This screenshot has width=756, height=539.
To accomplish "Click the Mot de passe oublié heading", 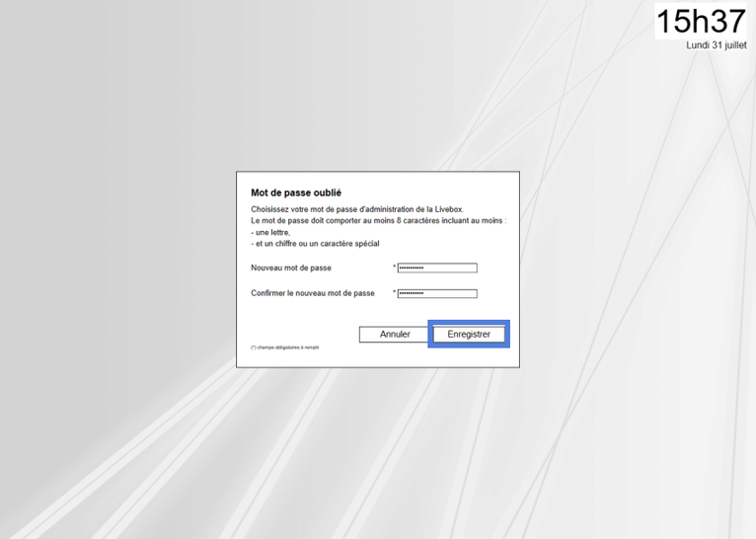I will [x=296, y=193].
